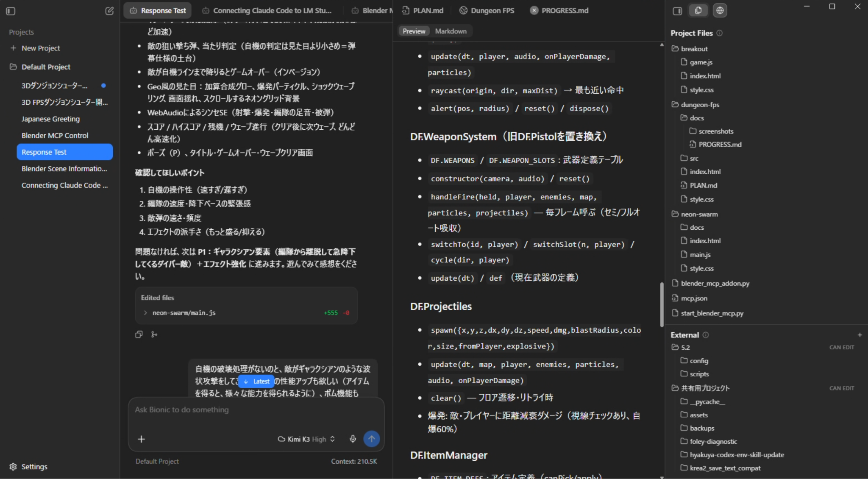Open the hyakuya-codex-env-skill-update folder
The width and height of the screenshot is (868, 479).
click(x=732, y=455)
